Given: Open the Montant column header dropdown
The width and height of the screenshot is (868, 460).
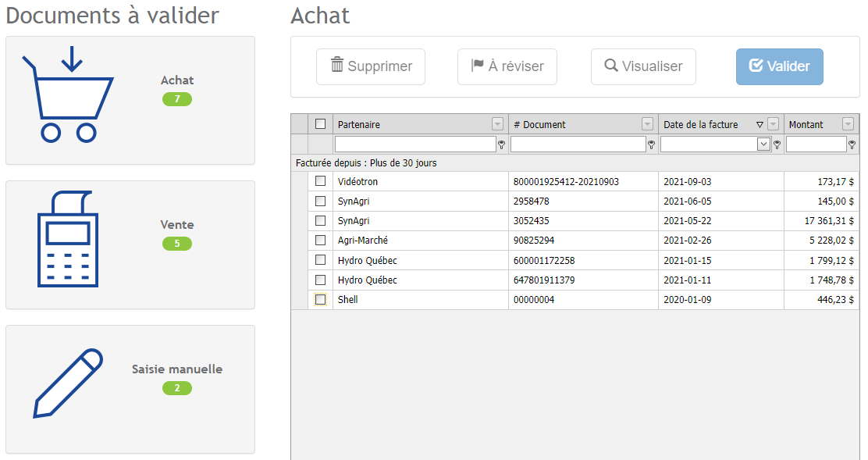Looking at the screenshot, I should point(848,125).
